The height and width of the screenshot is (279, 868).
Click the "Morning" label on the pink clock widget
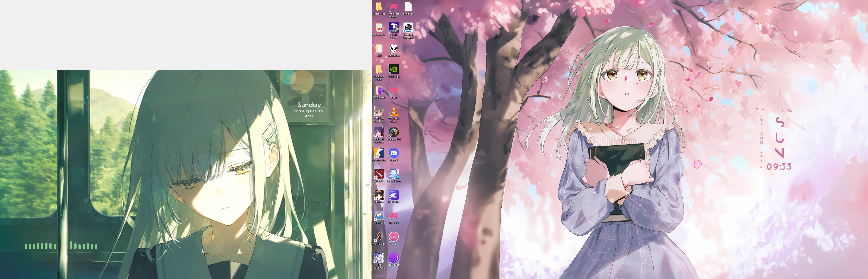pos(760,109)
